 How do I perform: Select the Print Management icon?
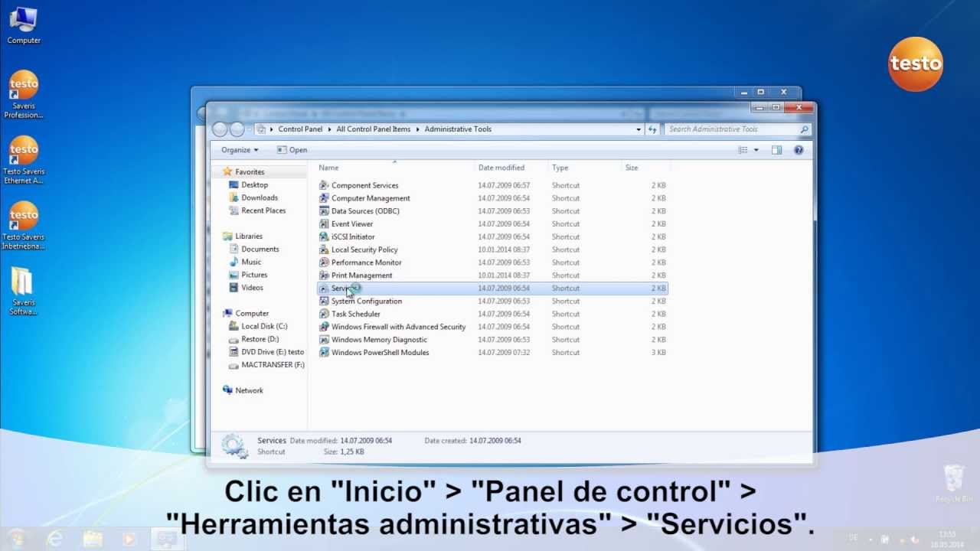[324, 275]
